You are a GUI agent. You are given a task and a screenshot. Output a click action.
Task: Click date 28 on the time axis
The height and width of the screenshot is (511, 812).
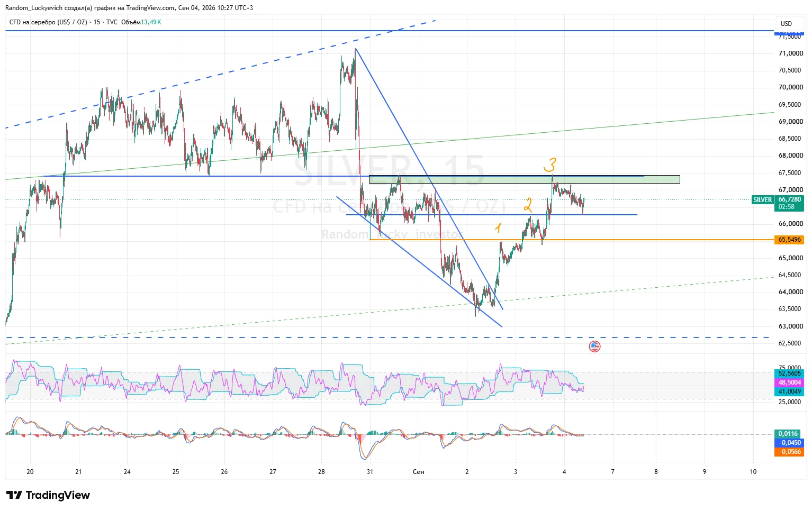(x=321, y=472)
